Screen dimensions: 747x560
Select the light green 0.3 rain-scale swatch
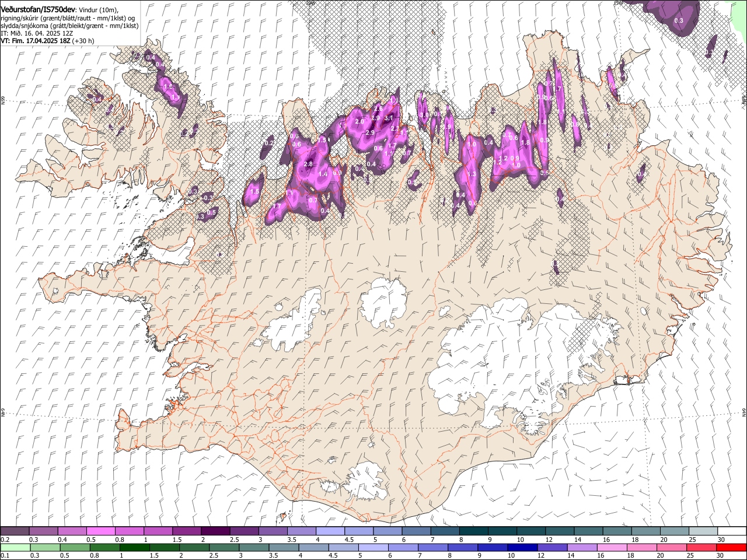(45, 547)
